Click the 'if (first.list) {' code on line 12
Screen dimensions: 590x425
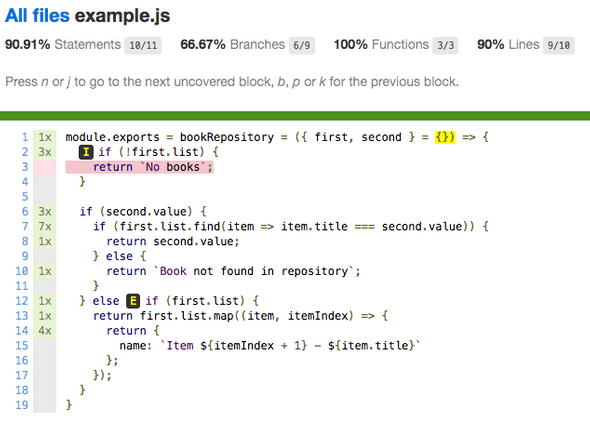click(x=202, y=301)
